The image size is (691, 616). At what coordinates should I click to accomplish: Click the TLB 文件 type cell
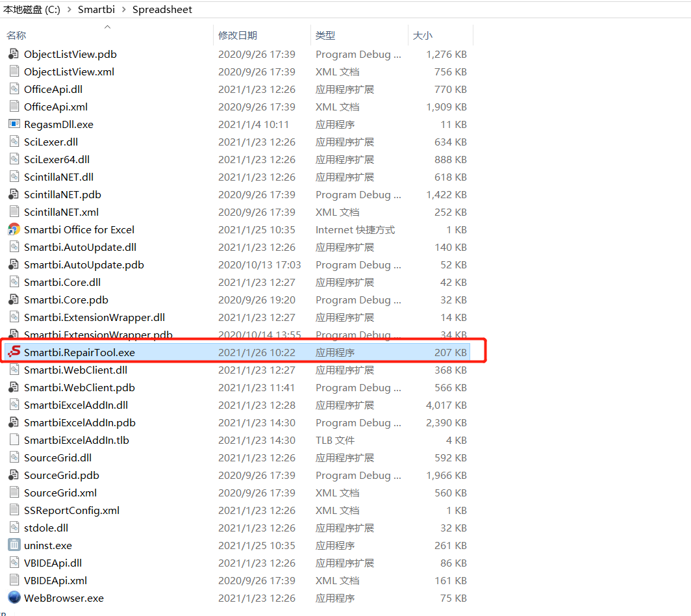coord(335,440)
